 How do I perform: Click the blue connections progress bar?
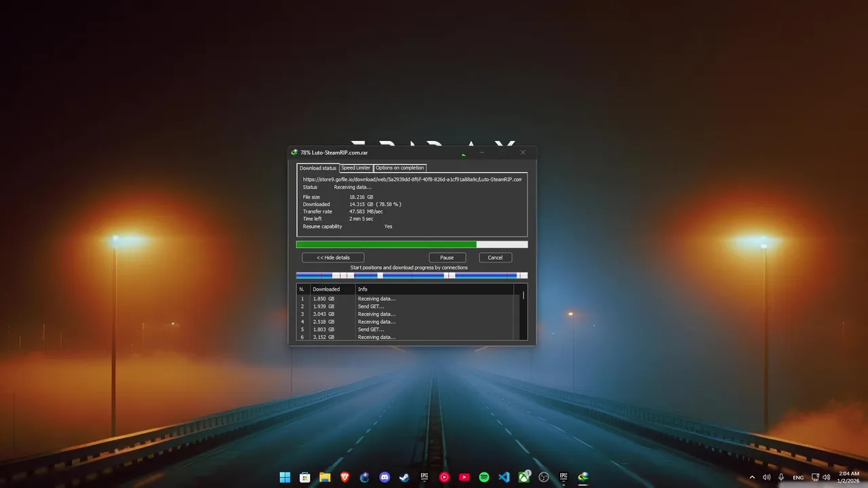click(412, 275)
